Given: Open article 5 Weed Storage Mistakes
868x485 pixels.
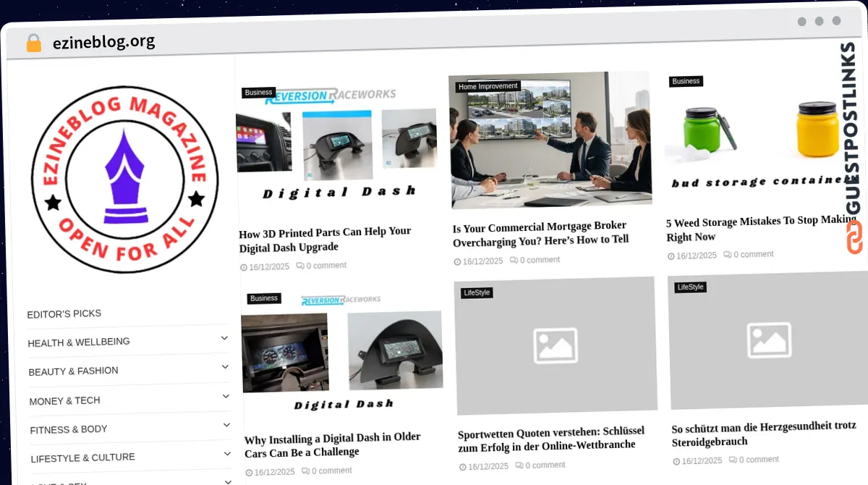Looking at the screenshot, I should tap(762, 229).
